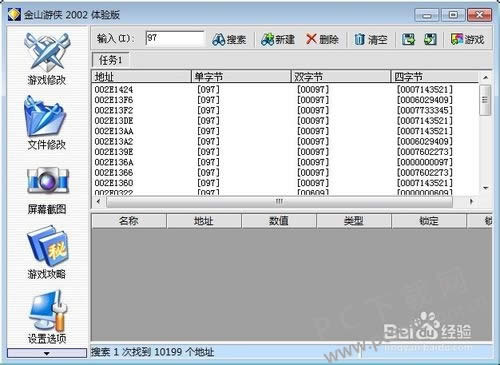Click the 游戏 toolbar button
The height and width of the screenshot is (365, 500).
(467, 40)
